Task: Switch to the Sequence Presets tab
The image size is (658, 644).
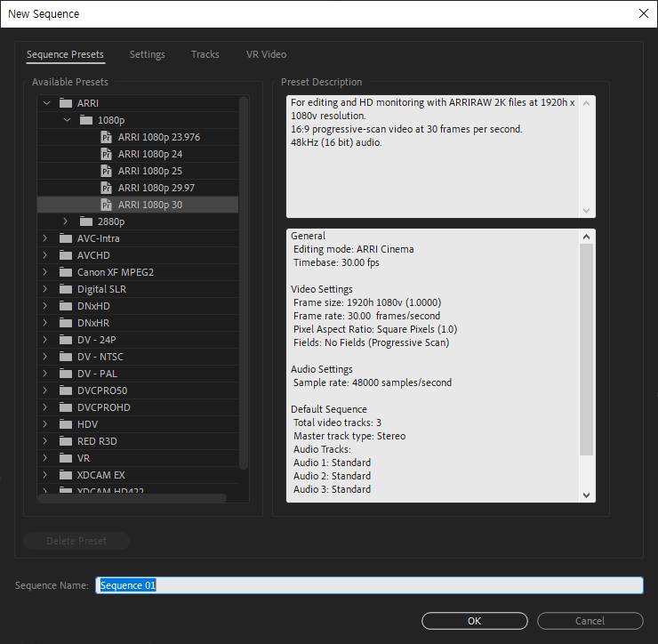Action: point(65,54)
